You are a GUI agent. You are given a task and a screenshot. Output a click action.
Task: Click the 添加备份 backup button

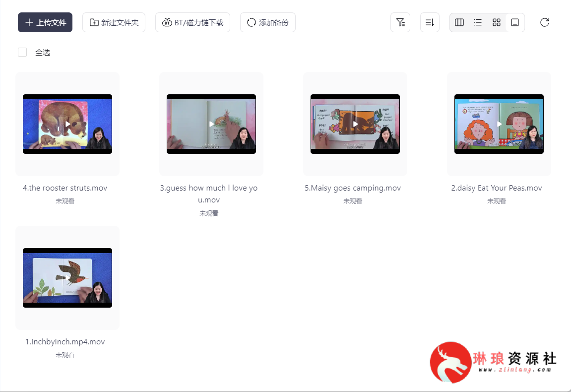coord(268,23)
